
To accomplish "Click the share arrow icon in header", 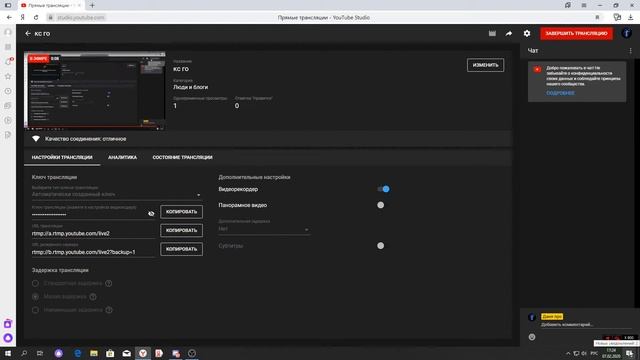I will 509,33.
